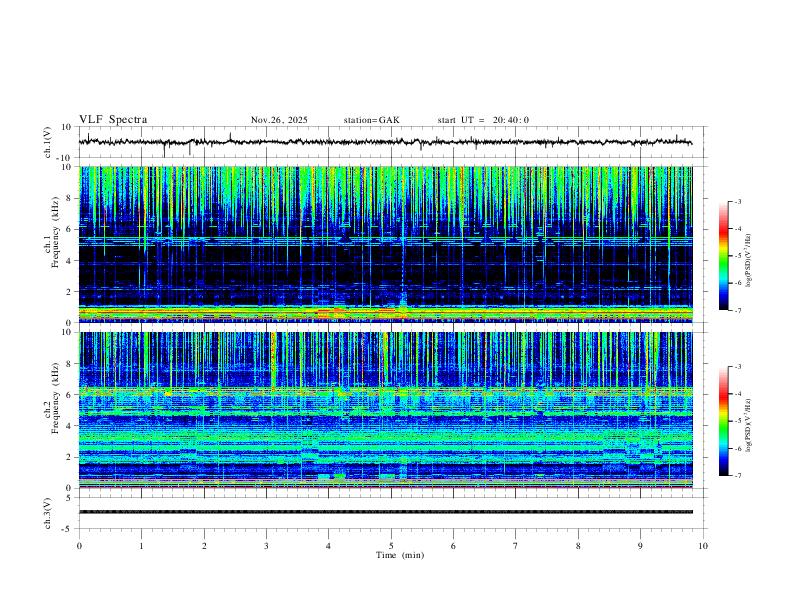Click the "9" tick on the Time axis
The image size is (792, 612).
point(640,546)
